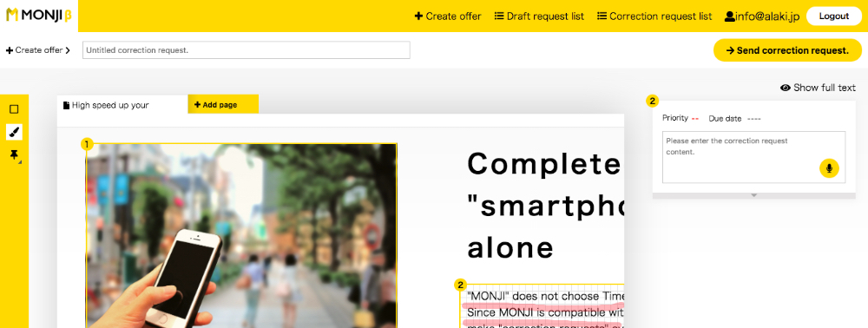
Task: Open Draft request list
Action: [x=539, y=16]
